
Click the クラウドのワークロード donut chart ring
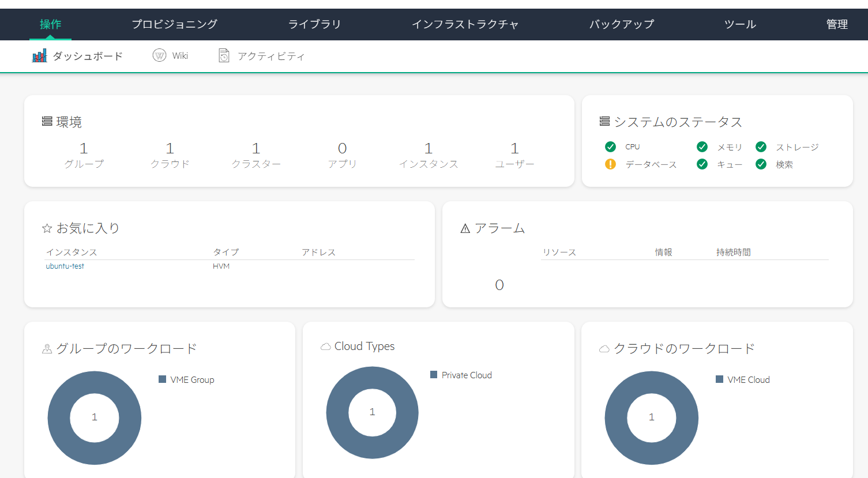616,417
